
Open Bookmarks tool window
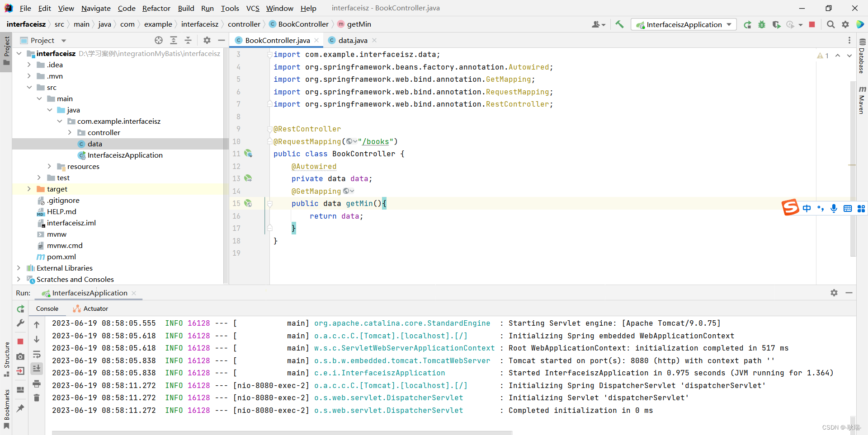[6, 409]
